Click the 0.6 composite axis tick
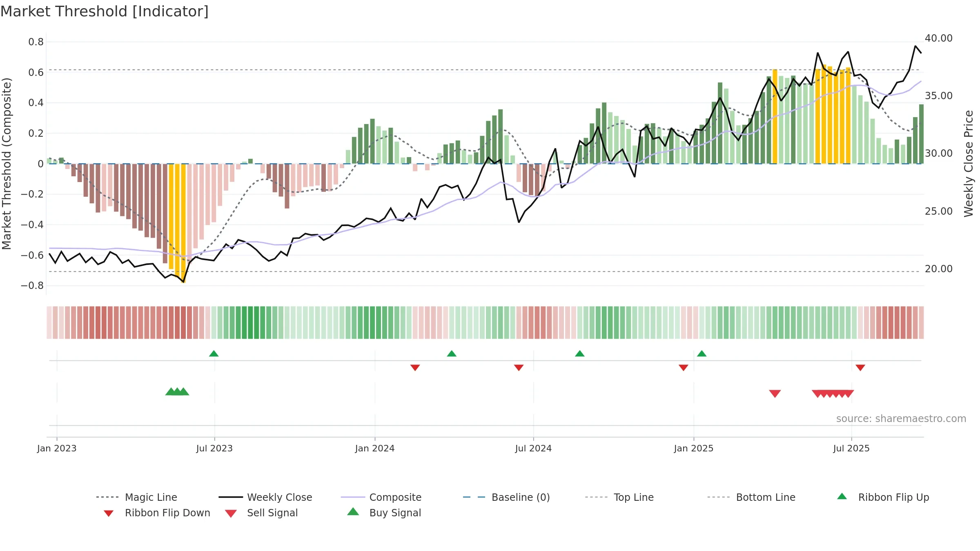Image resolution: width=980 pixels, height=551 pixels. point(36,73)
